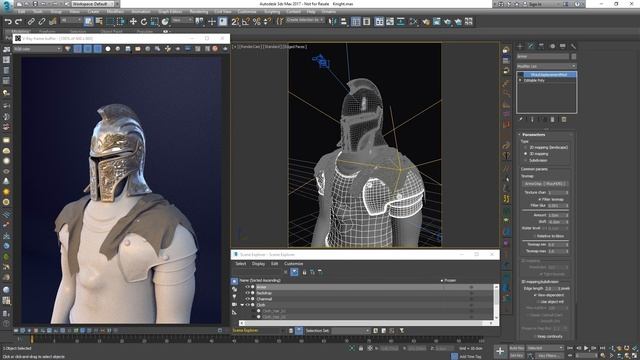Click the object color swatch beside name
This screenshot has width=640, height=360.
pos(573,56)
